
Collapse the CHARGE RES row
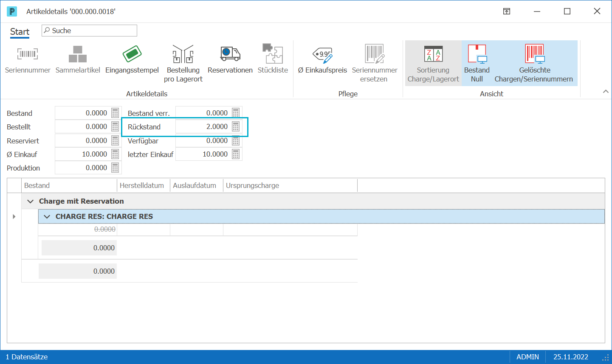(x=47, y=216)
